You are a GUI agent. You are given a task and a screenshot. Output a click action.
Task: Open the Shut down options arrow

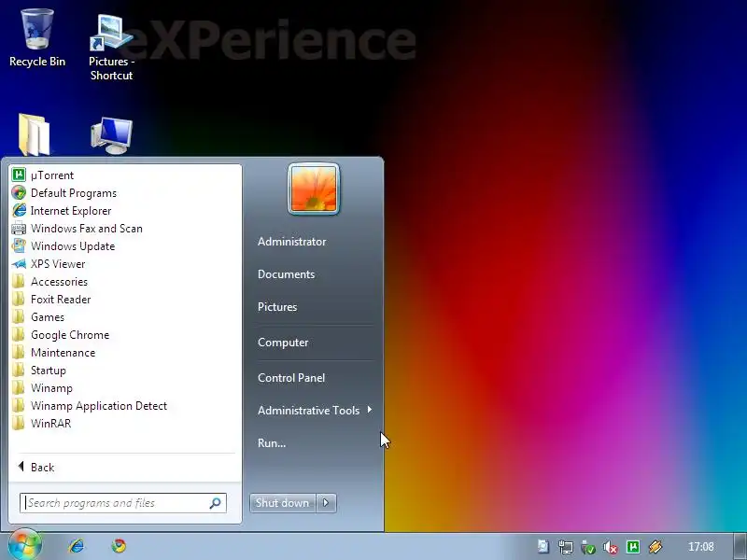(x=326, y=503)
